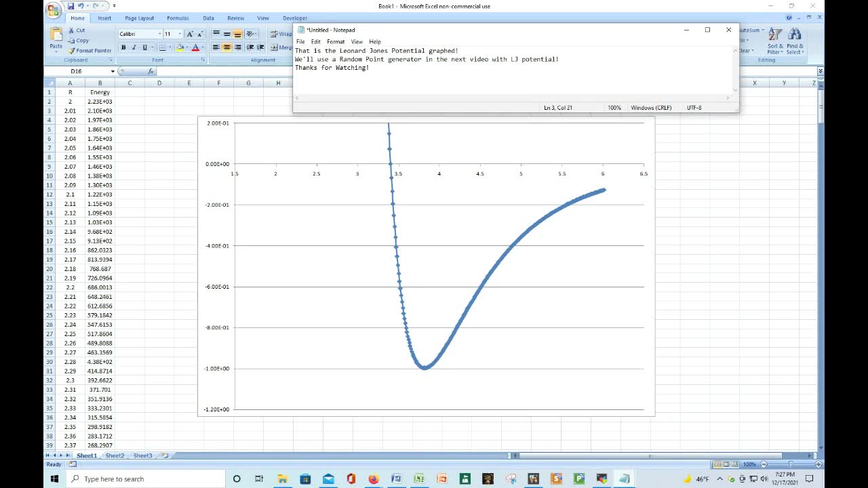The image size is (868, 488).
Task: Switch to the Review tab
Action: [x=236, y=18]
